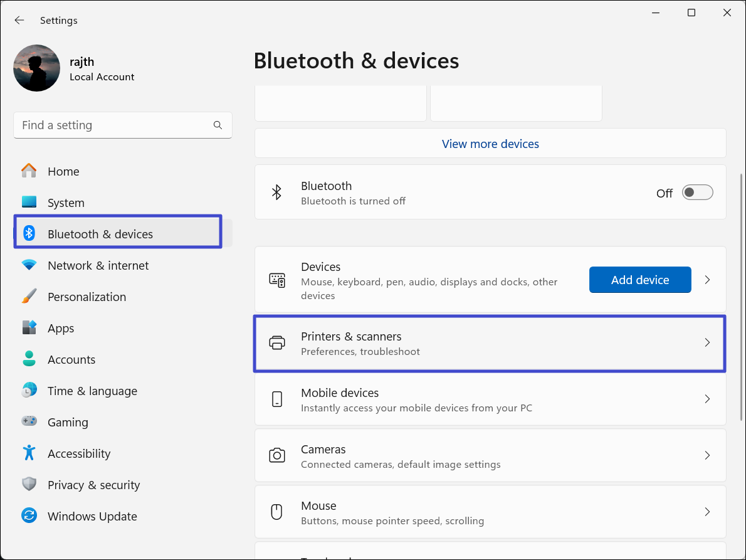Go to Time & language settings
This screenshot has width=746, height=560.
coord(92,391)
